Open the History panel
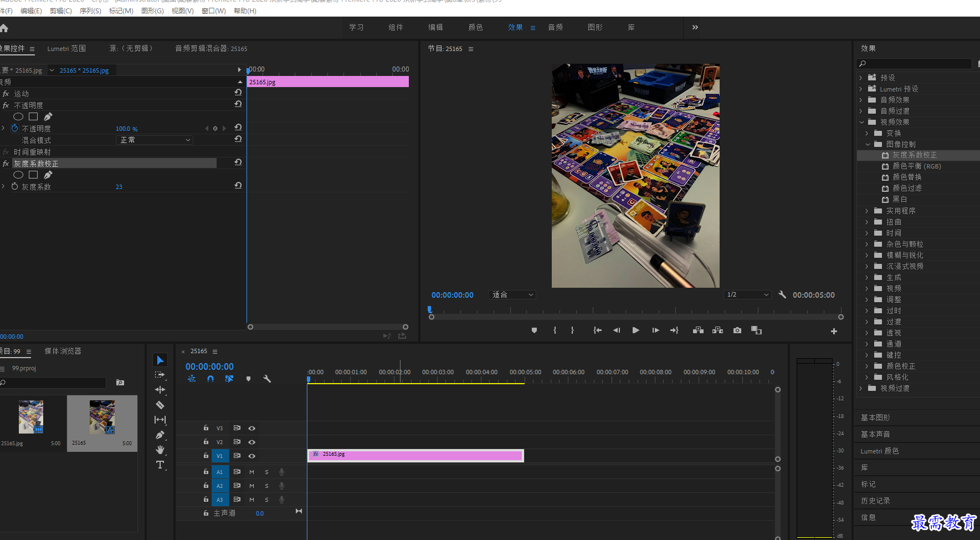980x540 pixels. [876, 501]
